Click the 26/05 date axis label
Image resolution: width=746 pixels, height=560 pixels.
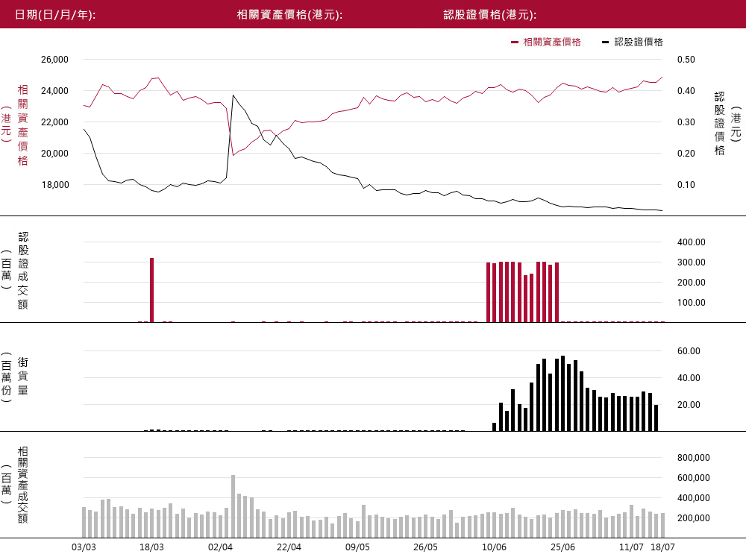point(425,547)
